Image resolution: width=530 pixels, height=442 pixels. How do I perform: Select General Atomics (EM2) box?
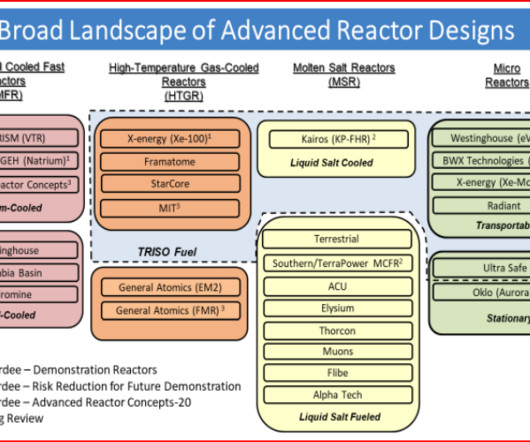pos(170,288)
